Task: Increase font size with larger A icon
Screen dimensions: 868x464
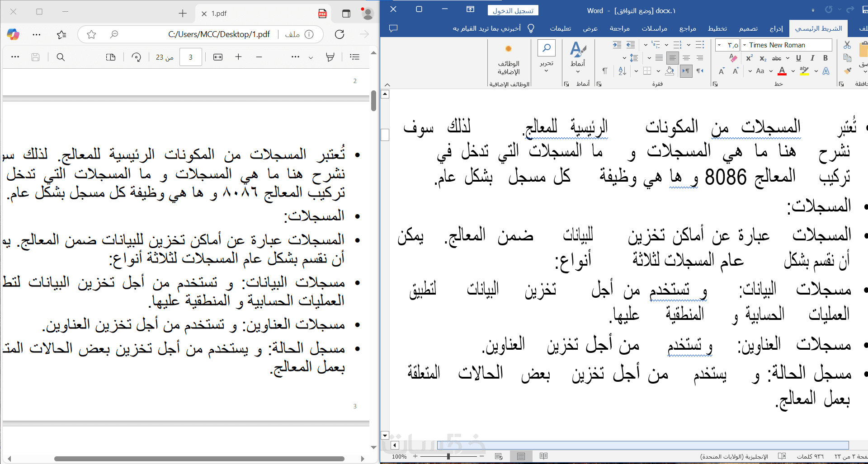Action: (736, 71)
